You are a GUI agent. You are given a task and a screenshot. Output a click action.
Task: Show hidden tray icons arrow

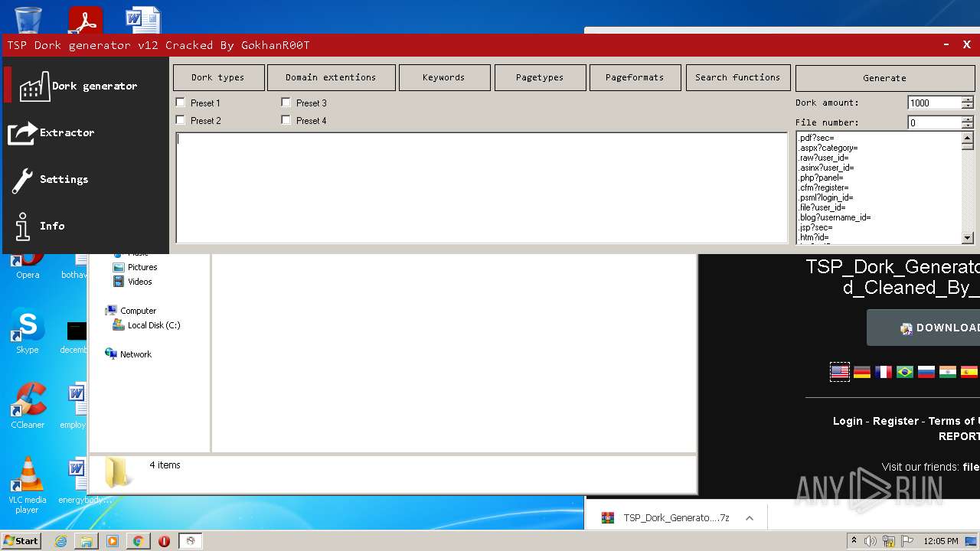tap(854, 541)
